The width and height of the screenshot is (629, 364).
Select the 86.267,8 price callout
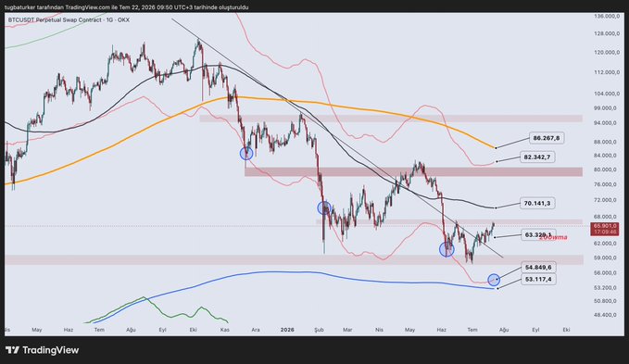[x=547, y=138]
